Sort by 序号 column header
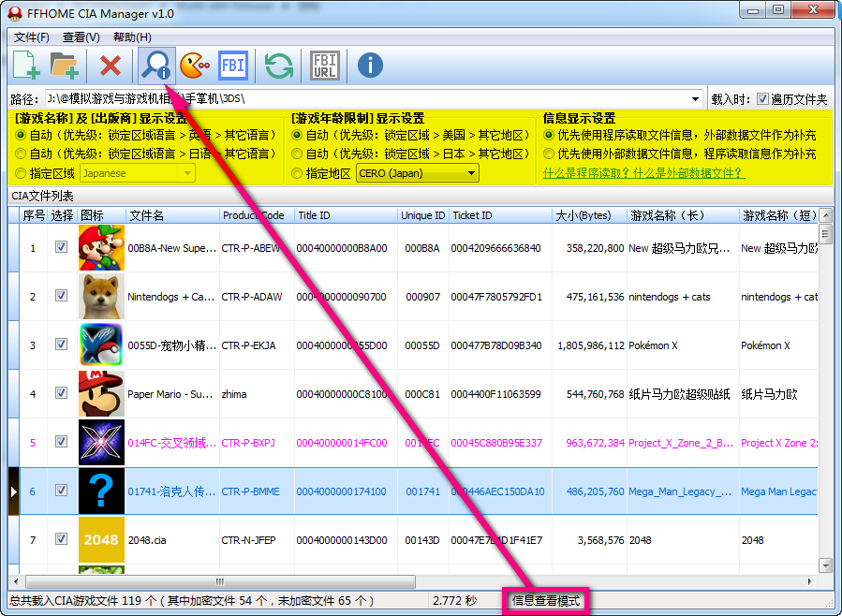The width and height of the screenshot is (842, 616). [34, 215]
